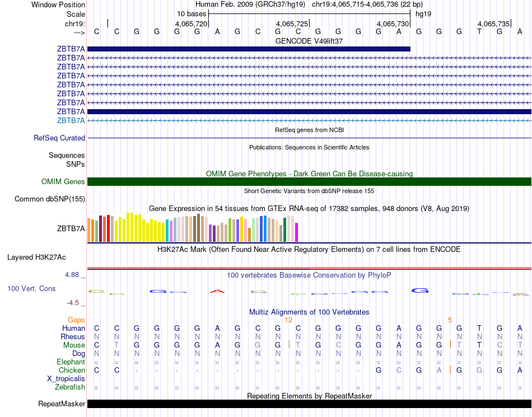
Task: Open the GTEx Gene Expression track title
Action: coord(309,208)
